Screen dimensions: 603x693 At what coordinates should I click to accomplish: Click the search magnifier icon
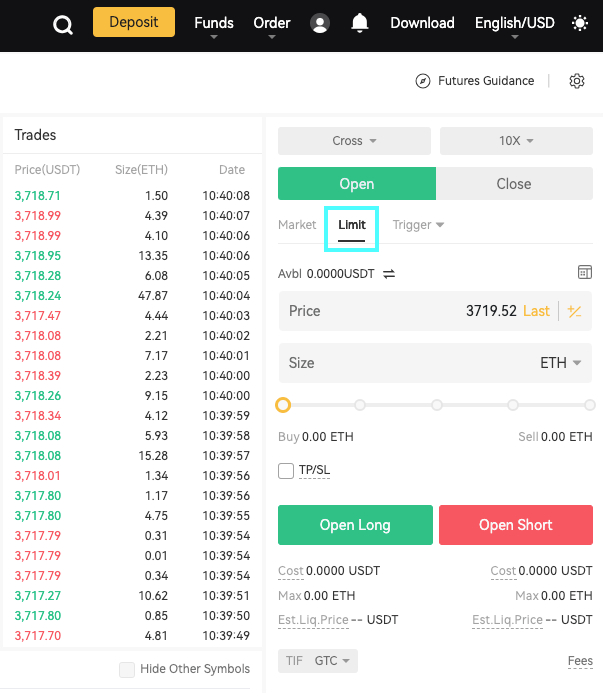[x=63, y=24]
